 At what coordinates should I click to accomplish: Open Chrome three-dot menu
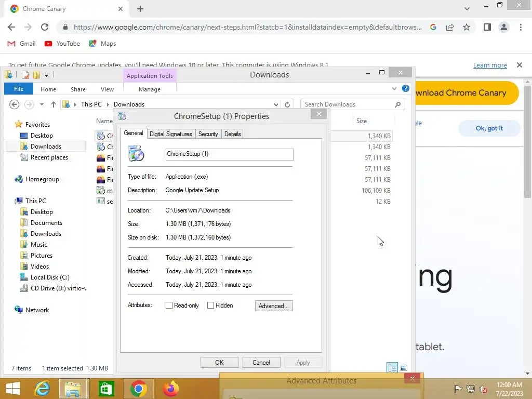(x=521, y=27)
